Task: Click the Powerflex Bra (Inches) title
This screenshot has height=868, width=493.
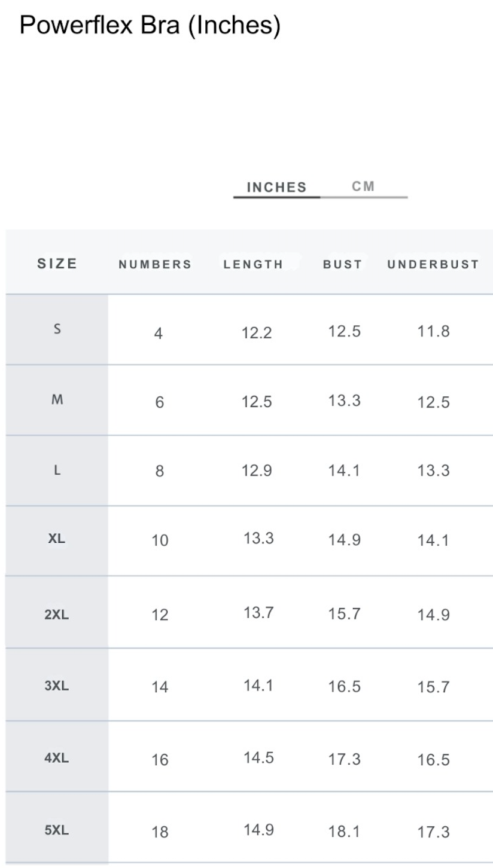Action: 150,26
